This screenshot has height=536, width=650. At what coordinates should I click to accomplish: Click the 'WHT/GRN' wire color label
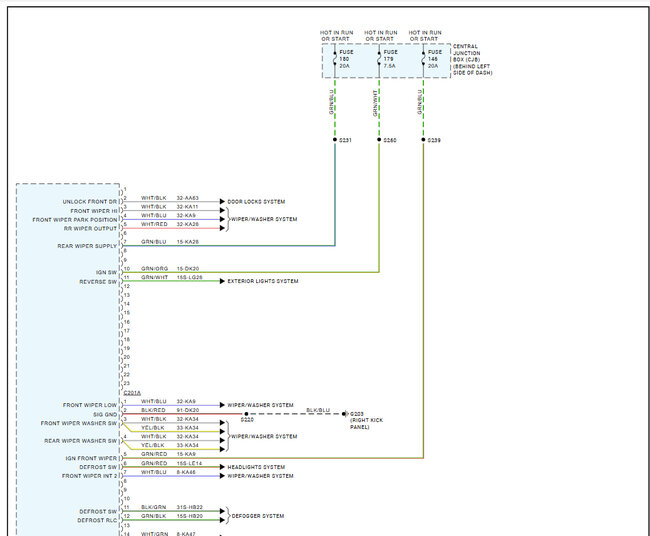(154, 534)
